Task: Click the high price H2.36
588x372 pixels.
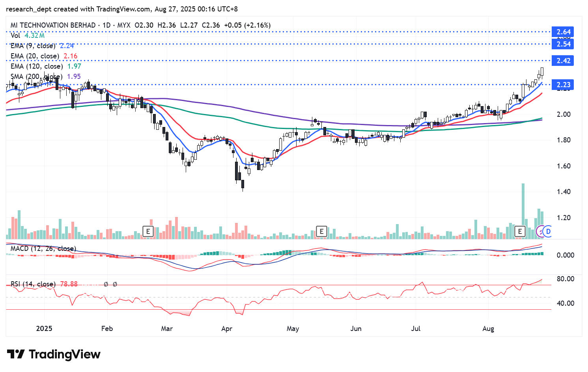Action: (167, 25)
